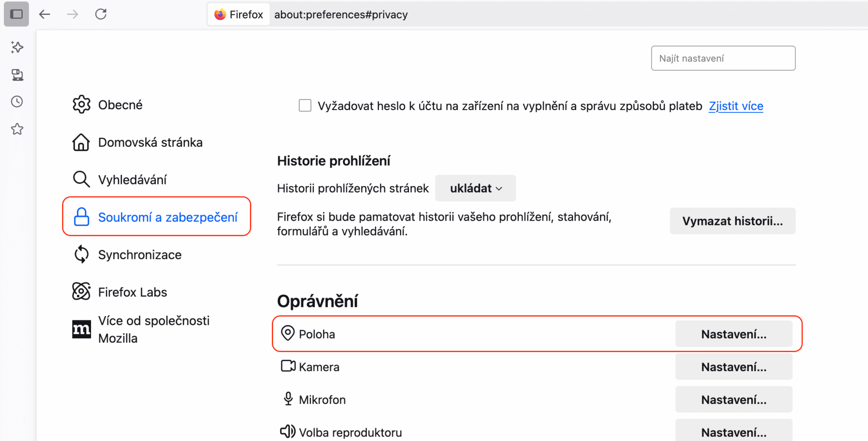Focus the Najít nastavení search field
868x441 pixels.
pyautogui.click(x=723, y=58)
